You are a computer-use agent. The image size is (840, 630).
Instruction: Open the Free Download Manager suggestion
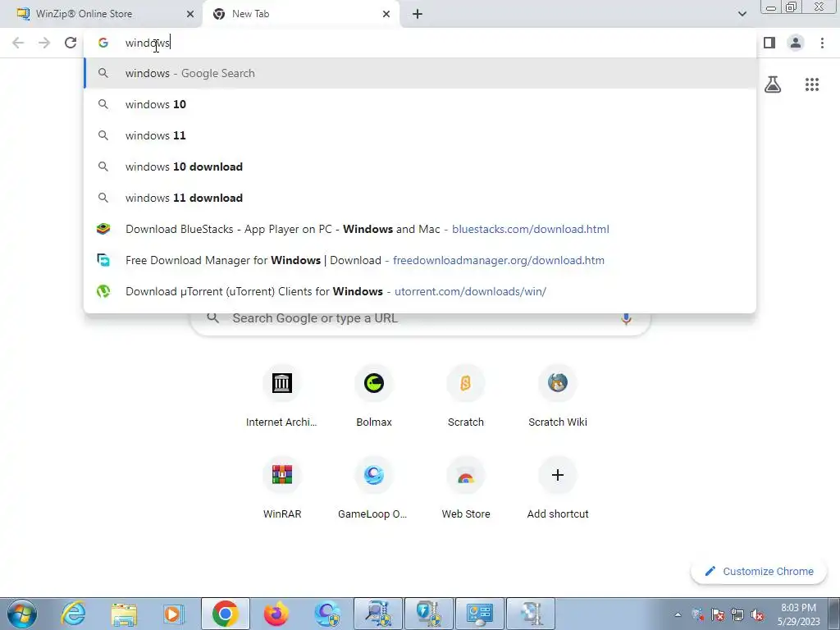click(x=420, y=260)
